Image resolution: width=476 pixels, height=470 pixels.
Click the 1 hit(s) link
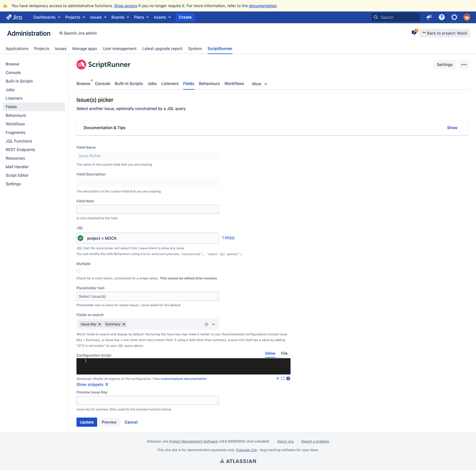pyautogui.click(x=228, y=238)
